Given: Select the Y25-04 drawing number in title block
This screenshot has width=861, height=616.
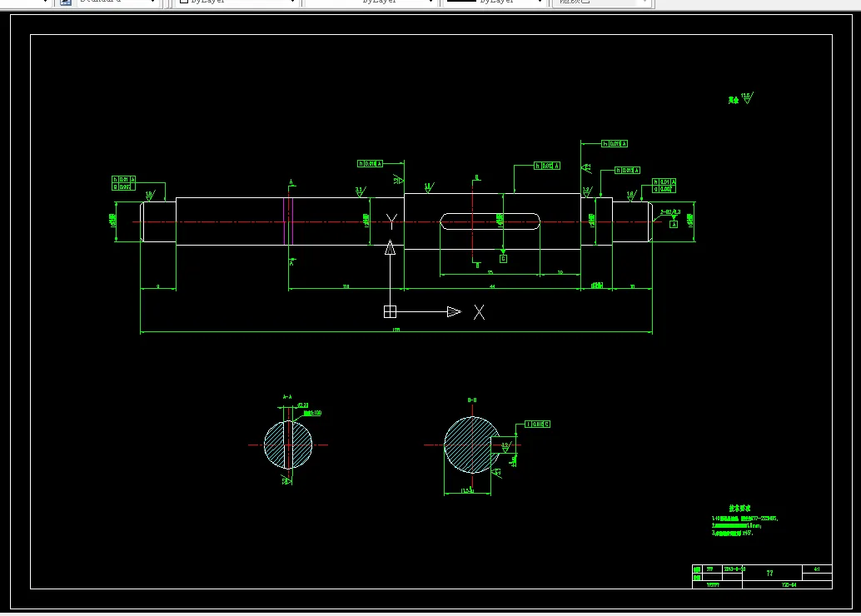Looking at the screenshot, I should (789, 584).
